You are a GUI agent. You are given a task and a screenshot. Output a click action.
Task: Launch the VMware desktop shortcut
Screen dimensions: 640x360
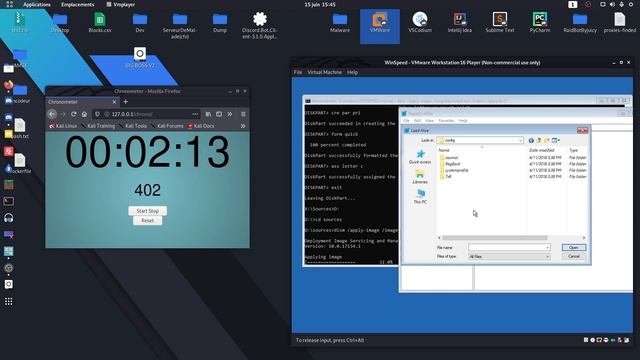click(380, 22)
